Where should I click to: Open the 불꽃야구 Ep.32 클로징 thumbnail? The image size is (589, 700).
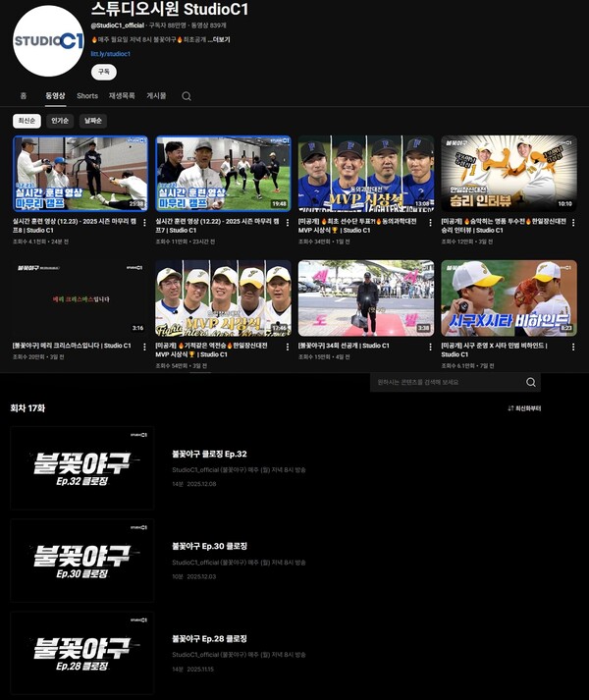tap(82, 468)
